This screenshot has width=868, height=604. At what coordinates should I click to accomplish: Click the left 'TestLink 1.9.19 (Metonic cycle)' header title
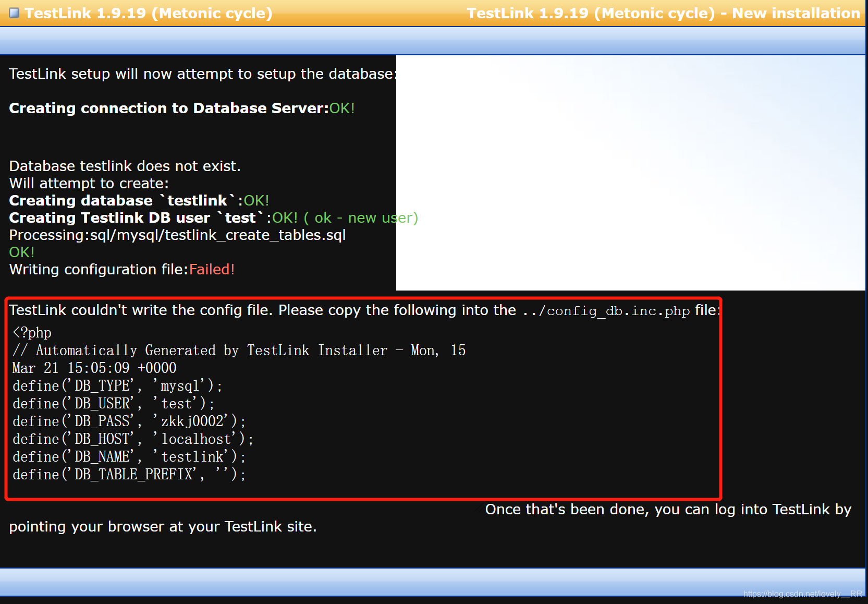(x=149, y=13)
